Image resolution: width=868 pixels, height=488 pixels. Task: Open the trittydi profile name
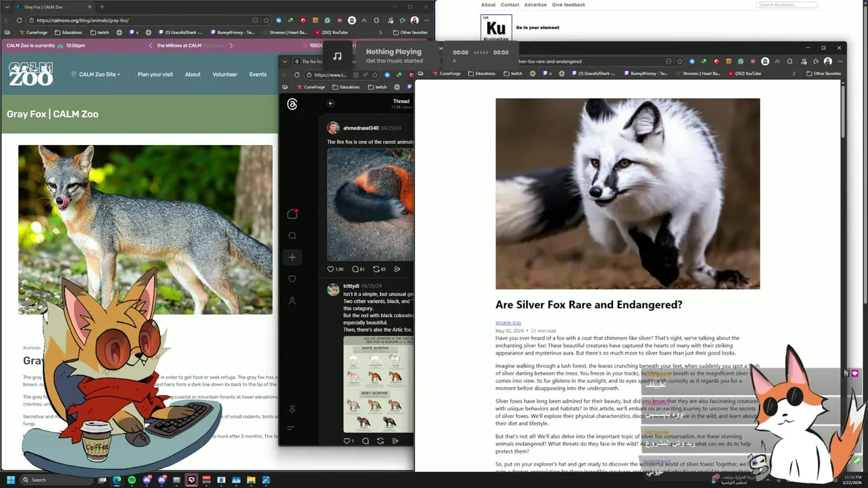[x=351, y=286]
